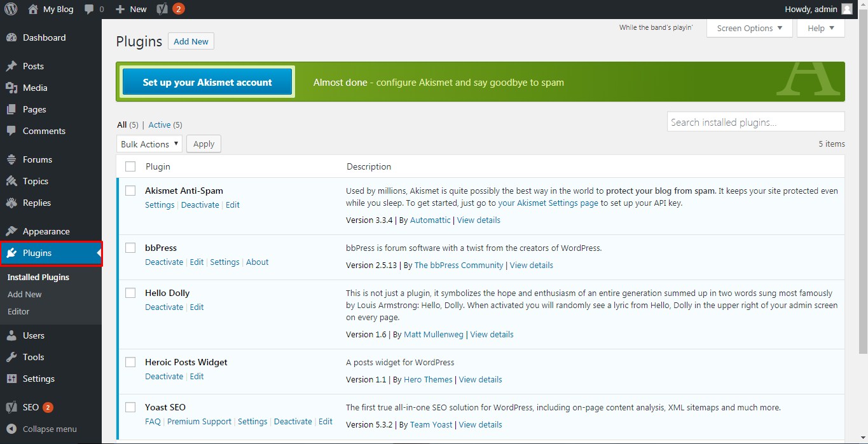Open the Yoast icon in admin bar
The image size is (868, 444).
163,9
